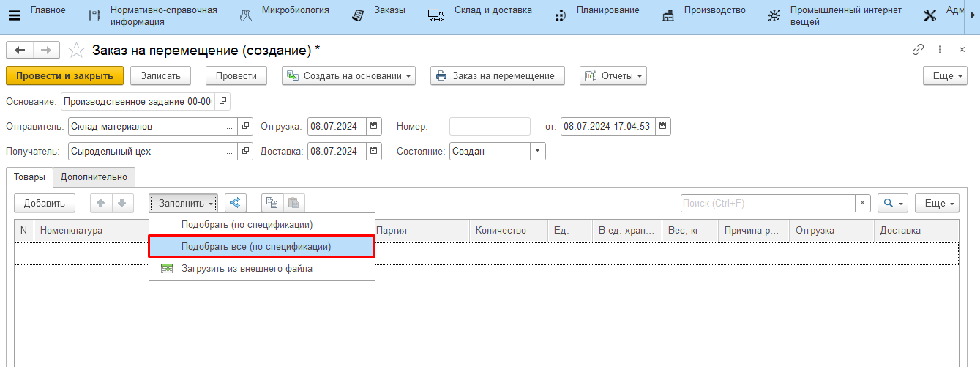
Task: Expand the Отчеты dropdown
Action: [x=613, y=76]
